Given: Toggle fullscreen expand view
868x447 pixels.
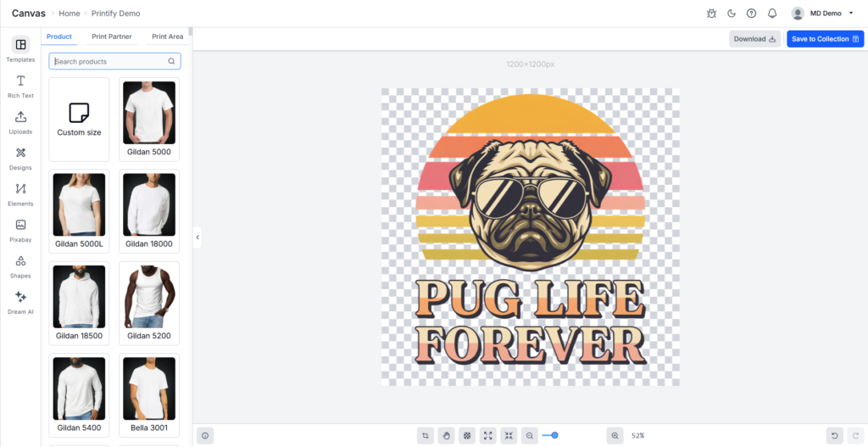Looking at the screenshot, I should (x=488, y=435).
